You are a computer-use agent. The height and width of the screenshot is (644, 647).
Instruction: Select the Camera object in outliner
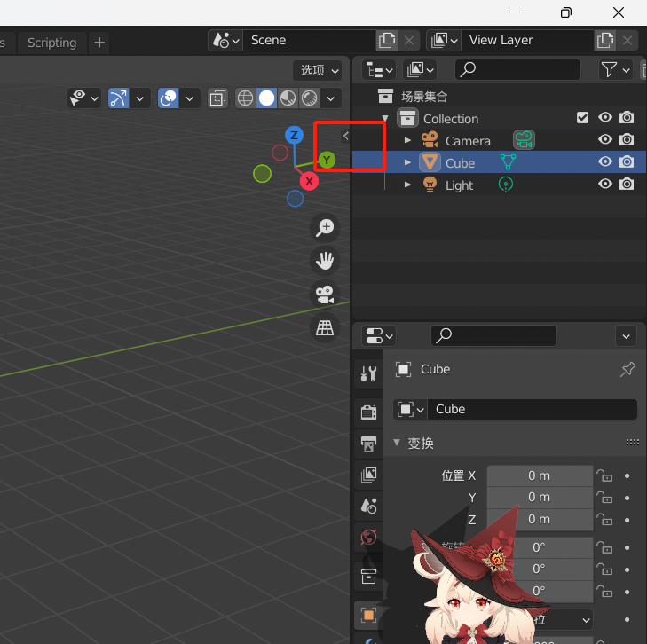468,141
